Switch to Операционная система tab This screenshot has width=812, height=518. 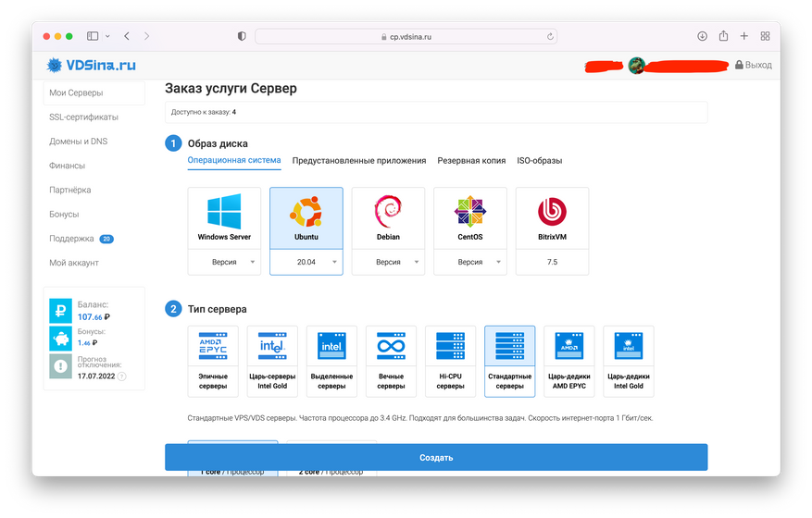tap(234, 160)
